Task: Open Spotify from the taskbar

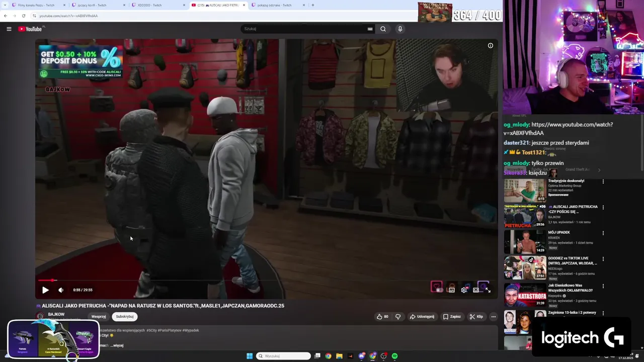Action: (x=394, y=356)
